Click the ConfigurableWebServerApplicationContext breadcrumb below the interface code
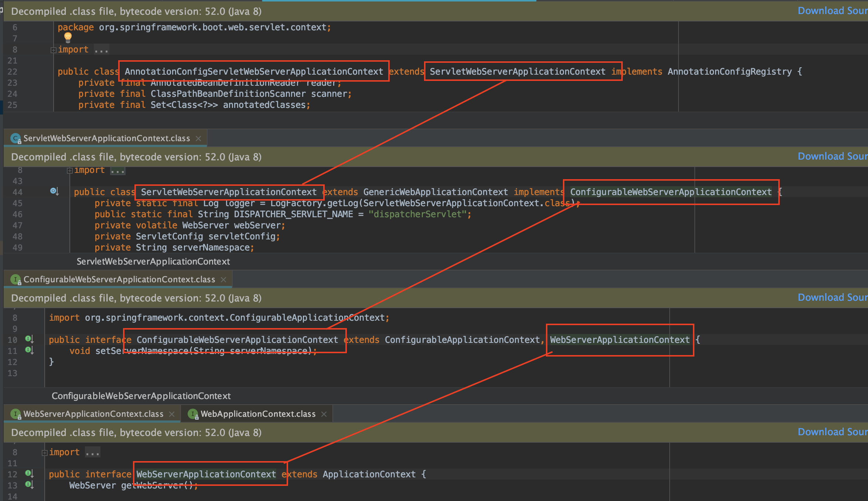This screenshot has width=868, height=501. (141, 396)
